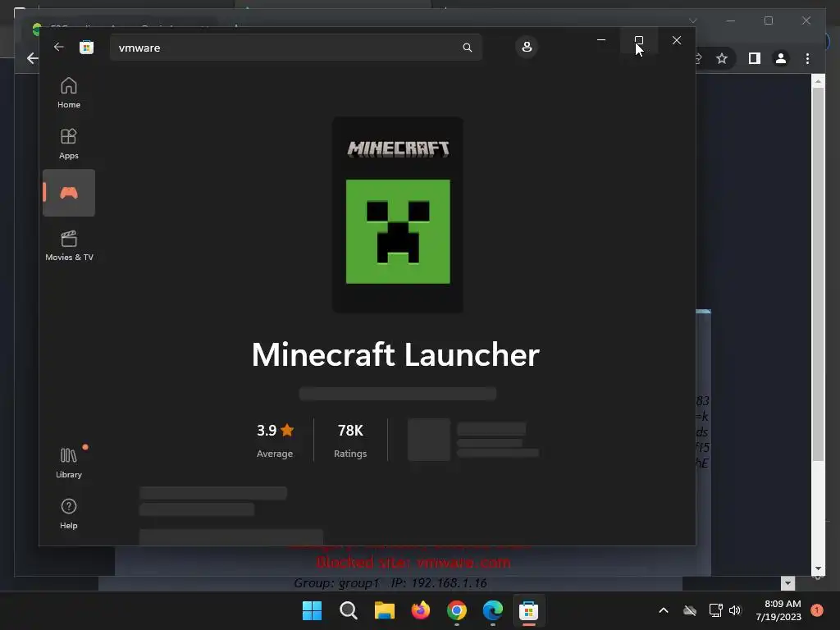Open Home in Store sidebar
The width and height of the screenshot is (840, 630).
click(69, 93)
